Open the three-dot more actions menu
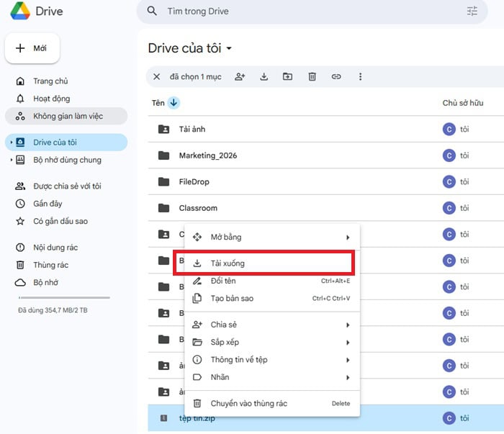The height and width of the screenshot is (434, 504). 361,77
